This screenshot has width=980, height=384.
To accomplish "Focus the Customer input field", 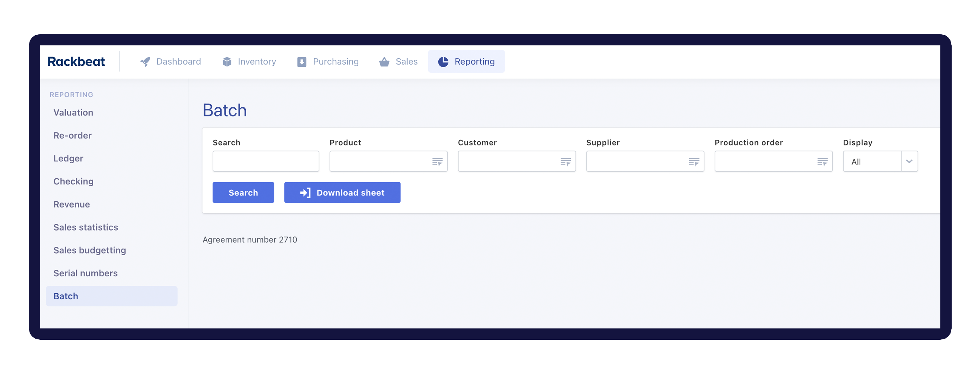I will [x=517, y=161].
